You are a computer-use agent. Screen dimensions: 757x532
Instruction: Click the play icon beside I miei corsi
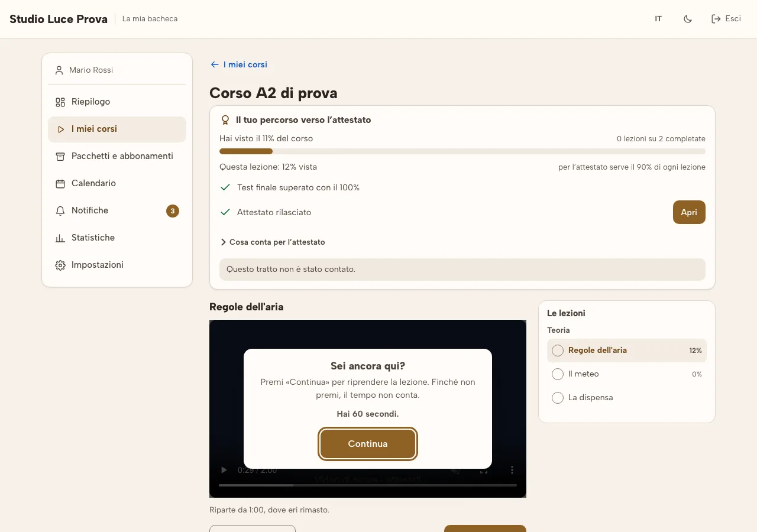coord(60,129)
